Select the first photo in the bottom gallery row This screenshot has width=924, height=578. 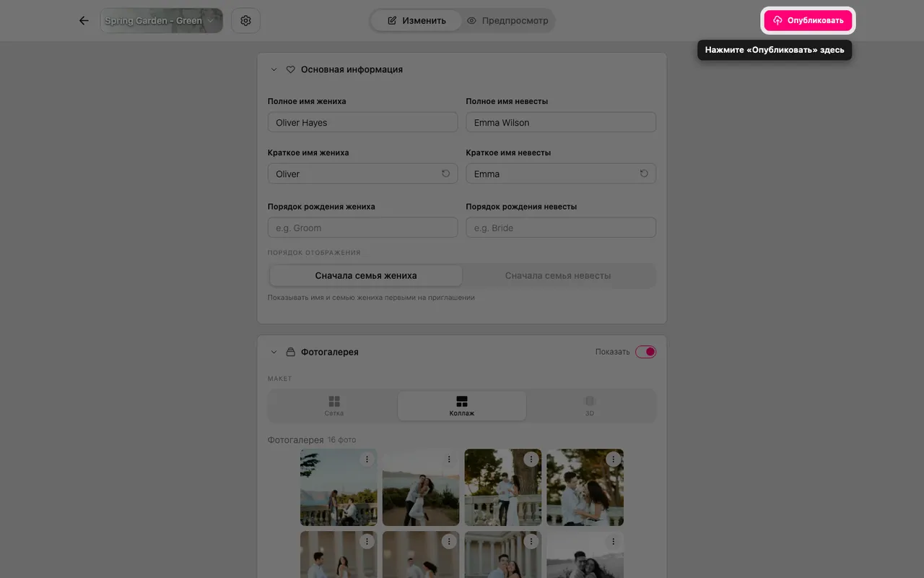coord(339,555)
